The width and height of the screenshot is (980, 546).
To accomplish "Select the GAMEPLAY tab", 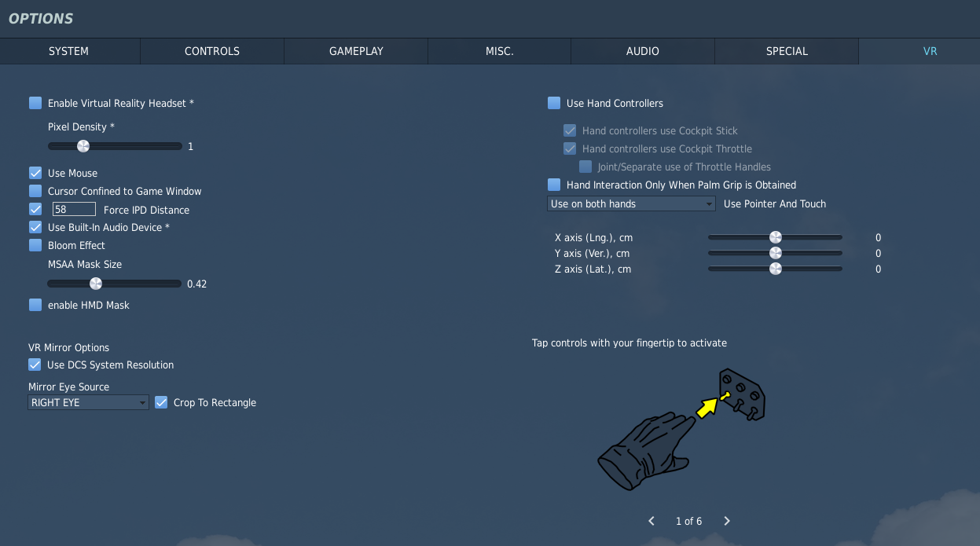I will [356, 51].
